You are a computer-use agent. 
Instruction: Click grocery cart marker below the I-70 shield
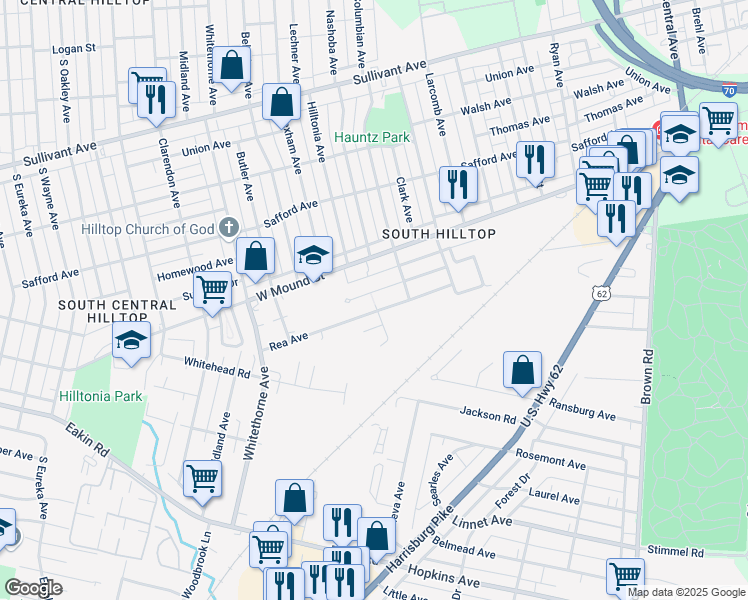click(x=718, y=122)
